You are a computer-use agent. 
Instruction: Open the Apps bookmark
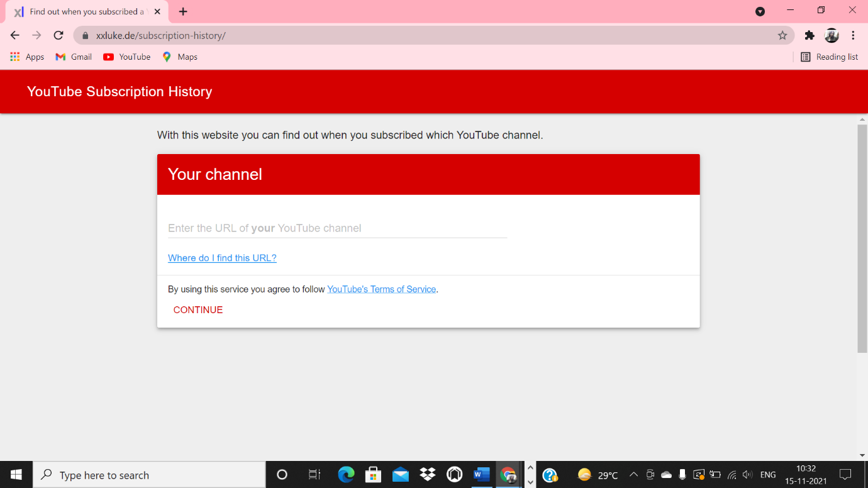click(x=27, y=57)
